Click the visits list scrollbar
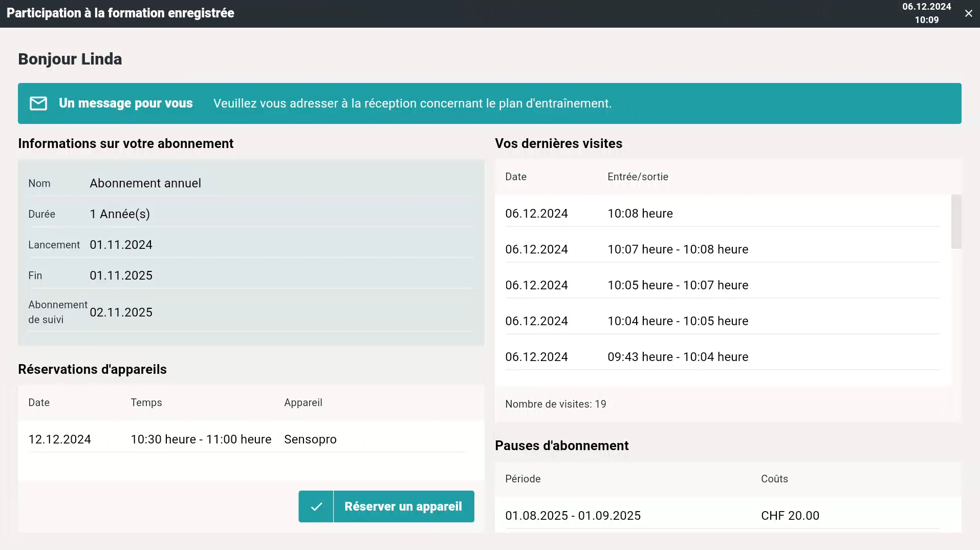 [x=956, y=222]
